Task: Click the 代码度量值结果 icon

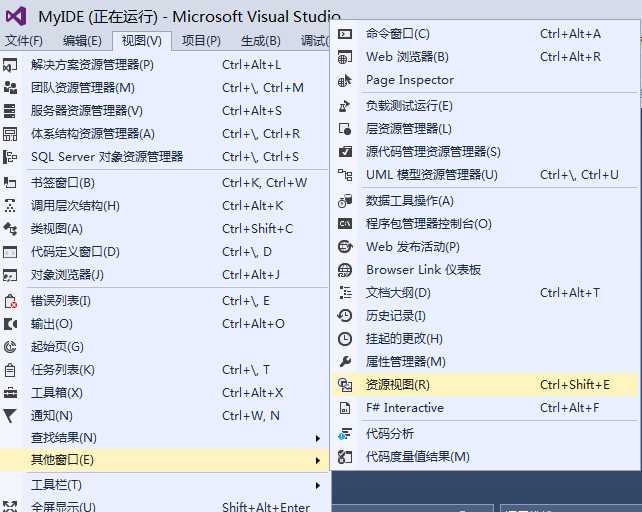Action: click(345, 457)
